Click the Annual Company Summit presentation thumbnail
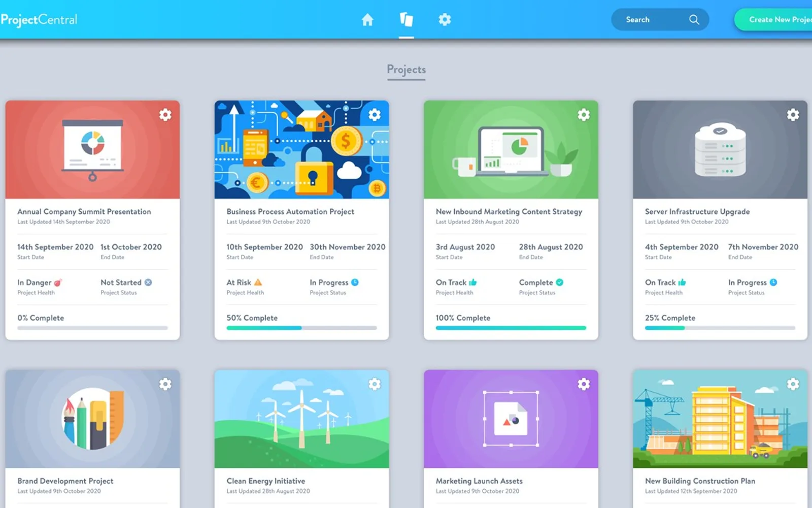 92,149
